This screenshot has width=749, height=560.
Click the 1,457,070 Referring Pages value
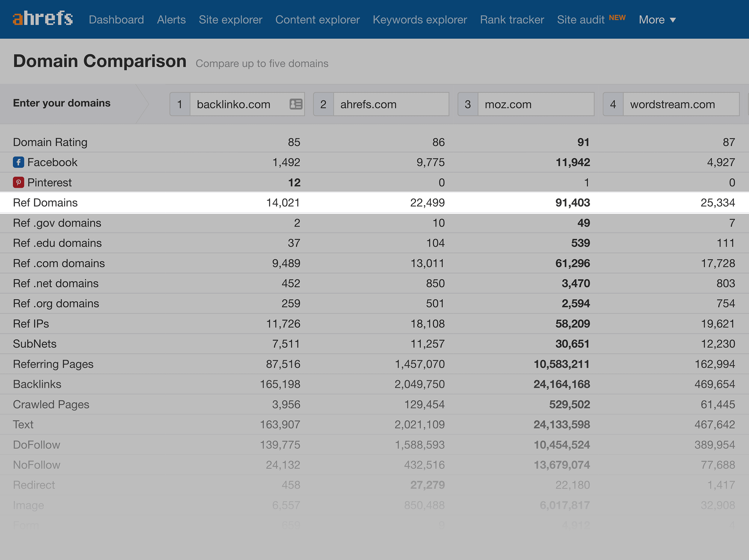pos(420,364)
